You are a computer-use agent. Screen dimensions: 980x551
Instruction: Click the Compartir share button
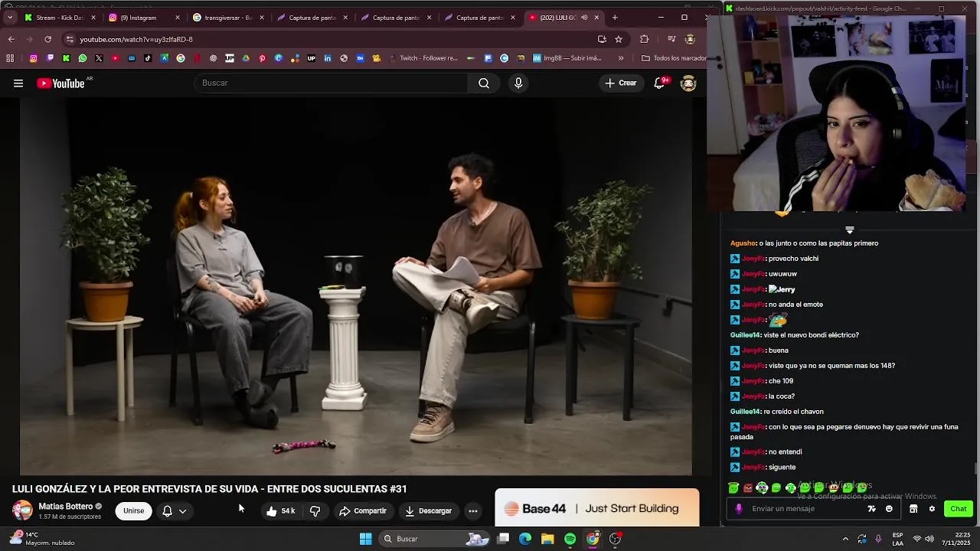point(363,511)
